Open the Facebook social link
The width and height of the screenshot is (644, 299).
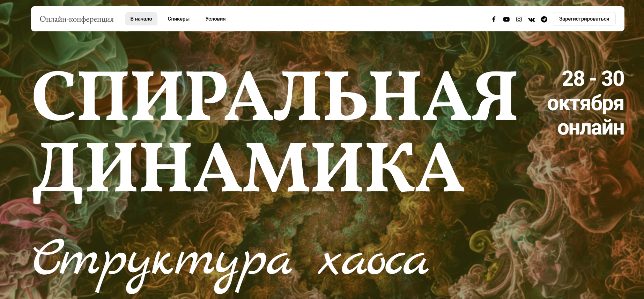coord(494,19)
